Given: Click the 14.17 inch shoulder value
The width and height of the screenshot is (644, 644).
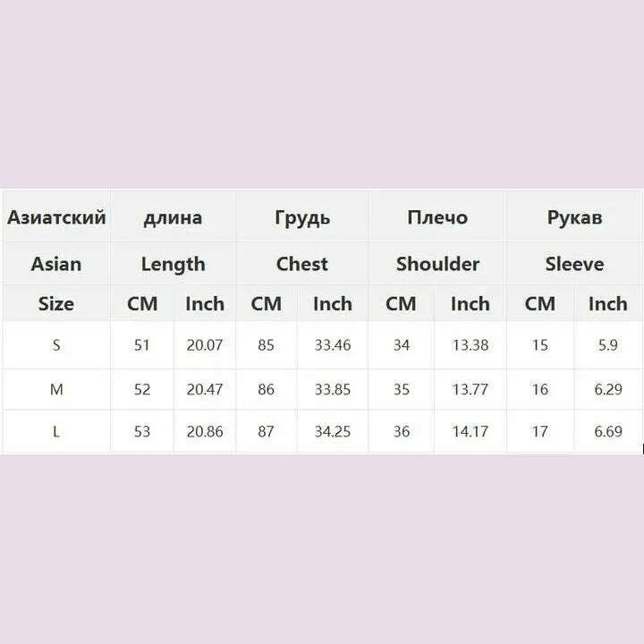Looking at the screenshot, I should (x=470, y=432).
